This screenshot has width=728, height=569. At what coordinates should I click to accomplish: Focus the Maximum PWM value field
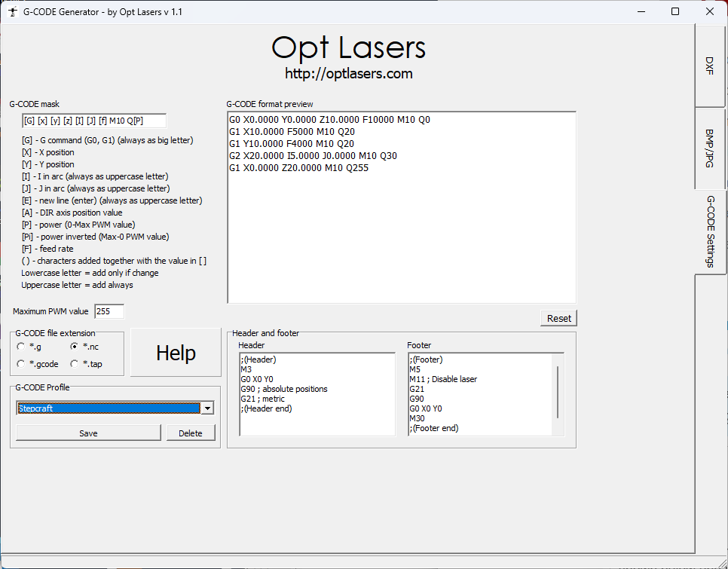point(109,311)
